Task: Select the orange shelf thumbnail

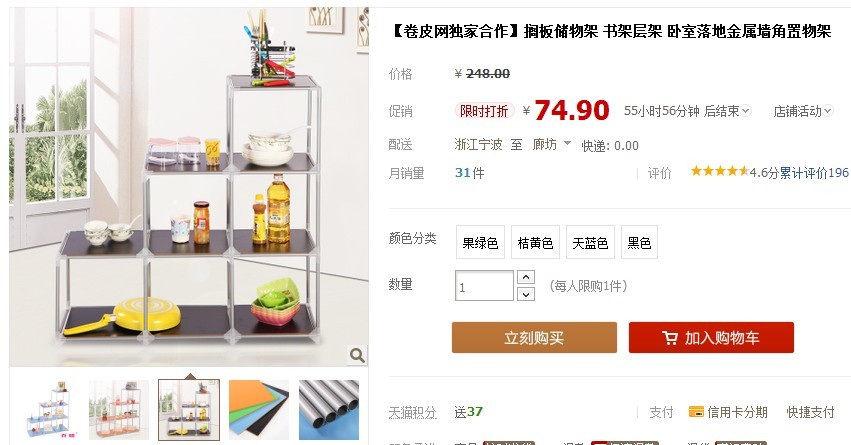Action: (119, 410)
